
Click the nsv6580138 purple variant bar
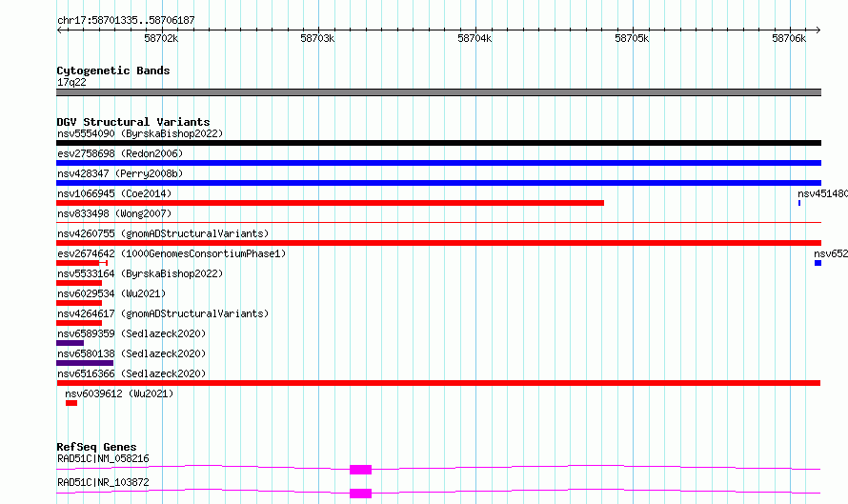pos(85,363)
